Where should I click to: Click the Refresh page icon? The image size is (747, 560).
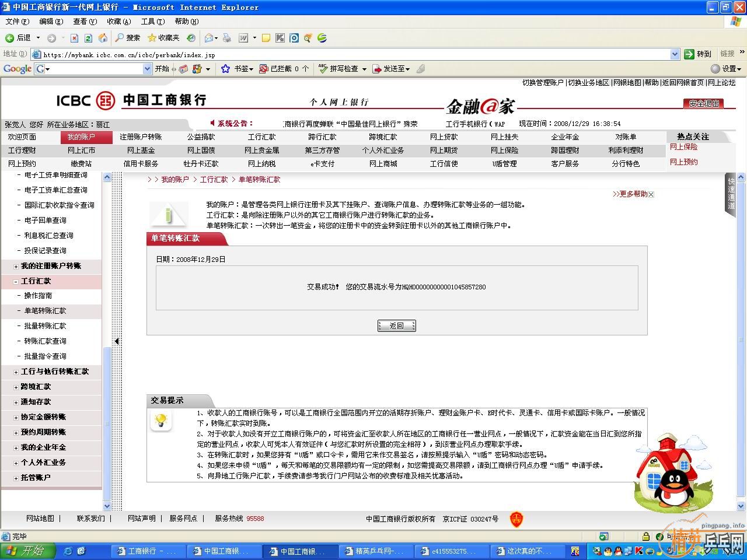(x=88, y=38)
